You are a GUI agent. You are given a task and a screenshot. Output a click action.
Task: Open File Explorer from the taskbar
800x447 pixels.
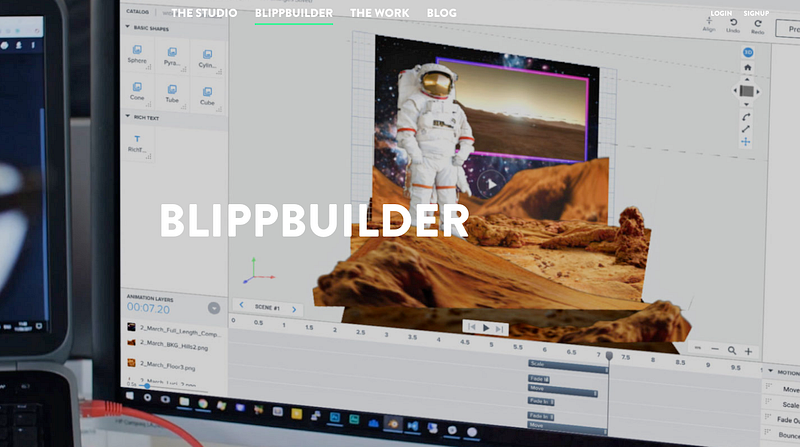point(184,402)
